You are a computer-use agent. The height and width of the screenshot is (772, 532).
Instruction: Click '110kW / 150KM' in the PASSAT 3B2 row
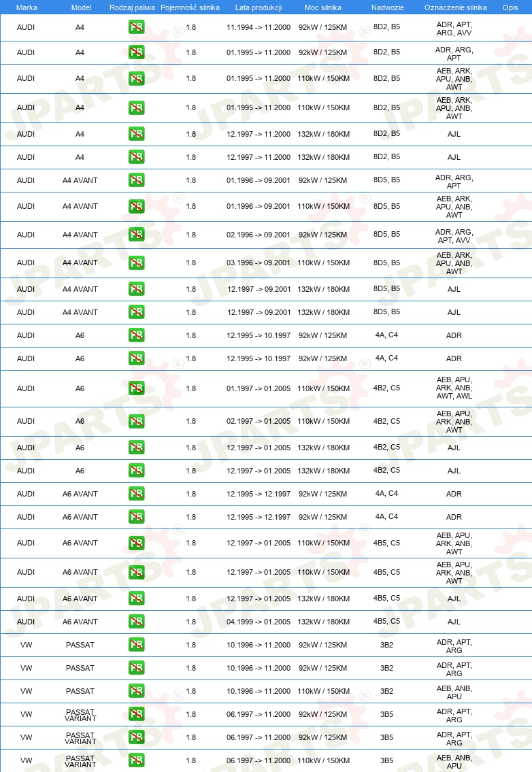(x=324, y=691)
